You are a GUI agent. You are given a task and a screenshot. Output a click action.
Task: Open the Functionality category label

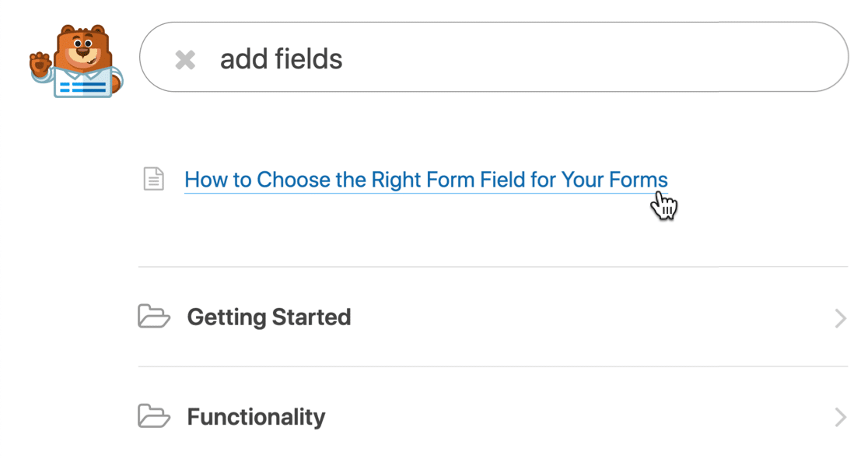pyautogui.click(x=257, y=417)
